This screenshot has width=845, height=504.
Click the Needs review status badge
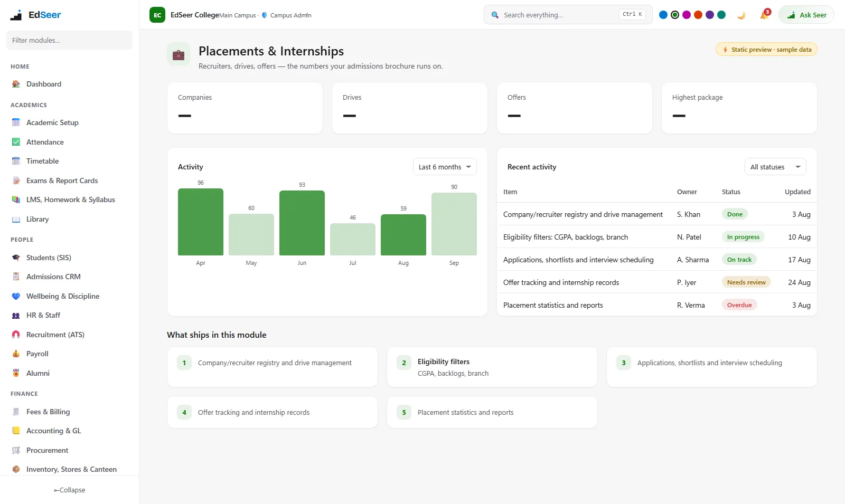746,282
